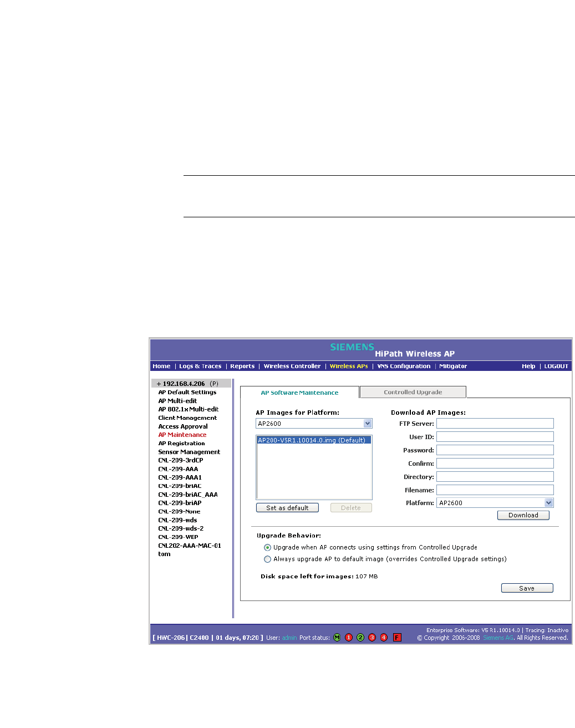575x728 pixels.
Task: Click port status indicator 2
Action: 360,638
